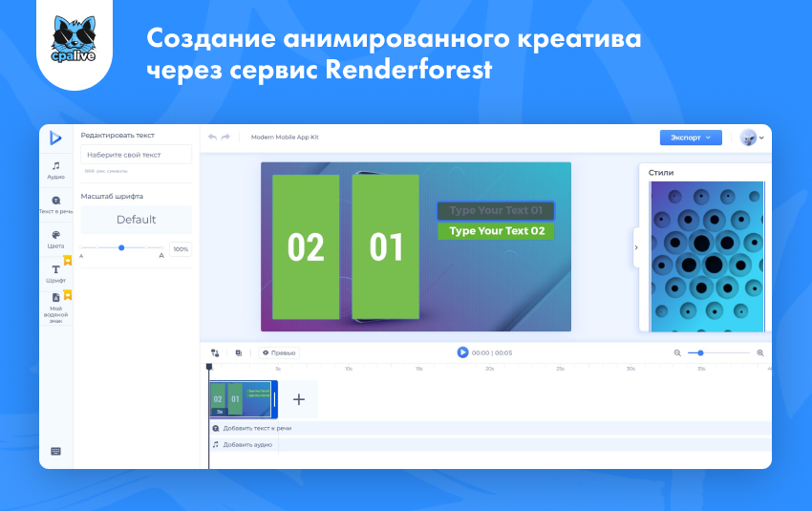Click the 10s mark on the timeline ruler
This screenshot has height=511, width=812.
[x=349, y=369]
